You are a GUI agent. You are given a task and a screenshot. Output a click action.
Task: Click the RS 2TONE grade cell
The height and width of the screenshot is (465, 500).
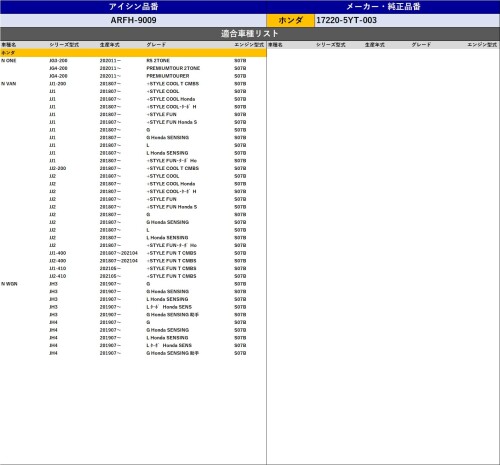pos(158,61)
